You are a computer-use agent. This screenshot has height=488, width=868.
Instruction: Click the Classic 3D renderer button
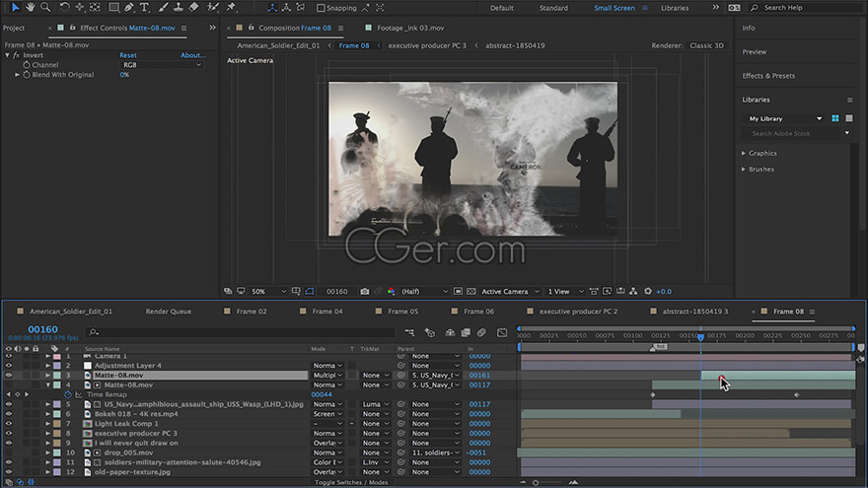pos(706,45)
